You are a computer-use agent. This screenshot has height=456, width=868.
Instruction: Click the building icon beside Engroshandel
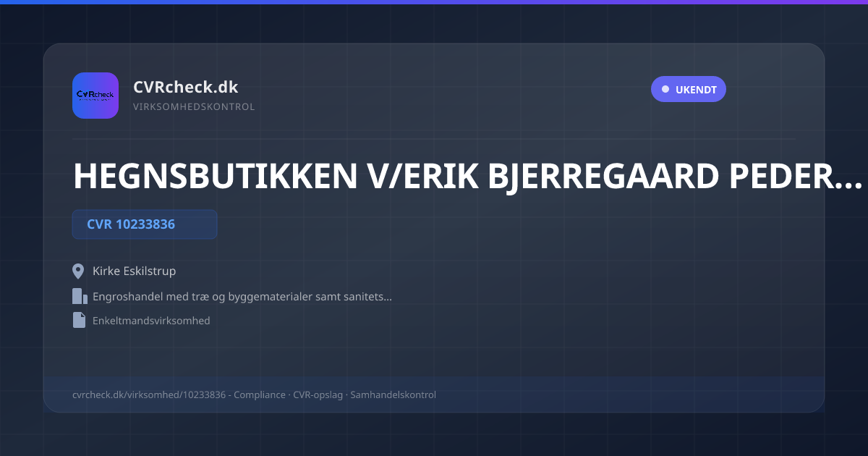pyautogui.click(x=80, y=296)
